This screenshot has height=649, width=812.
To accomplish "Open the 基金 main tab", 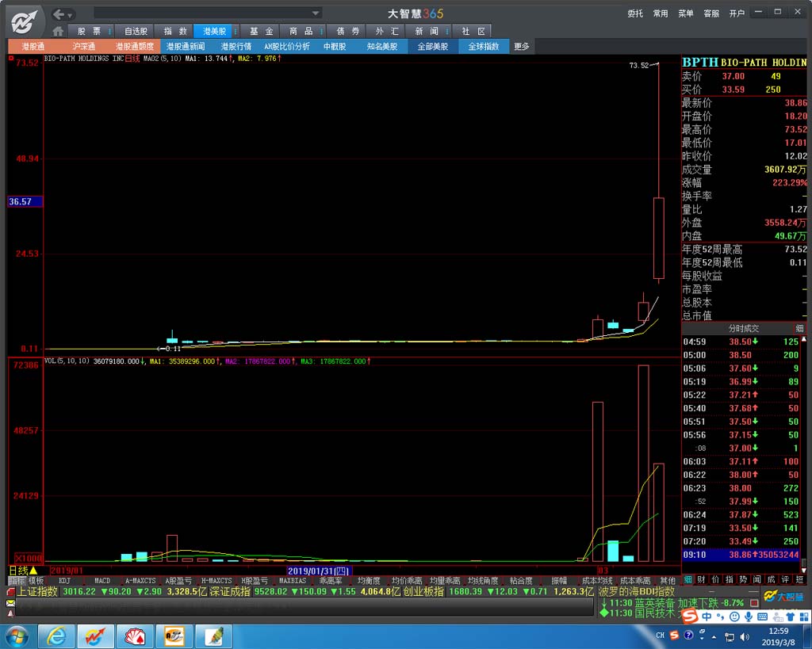I will (x=261, y=31).
